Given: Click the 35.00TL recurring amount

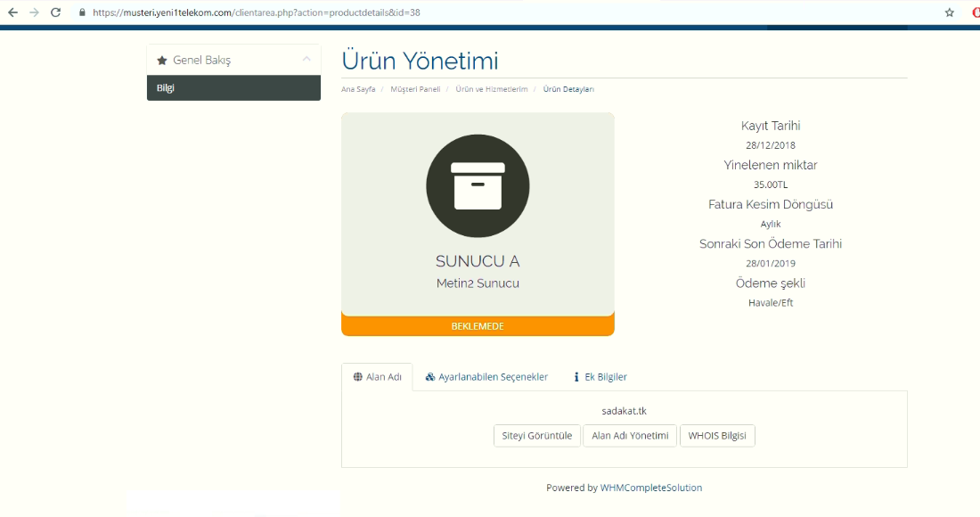Looking at the screenshot, I should click(770, 185).
